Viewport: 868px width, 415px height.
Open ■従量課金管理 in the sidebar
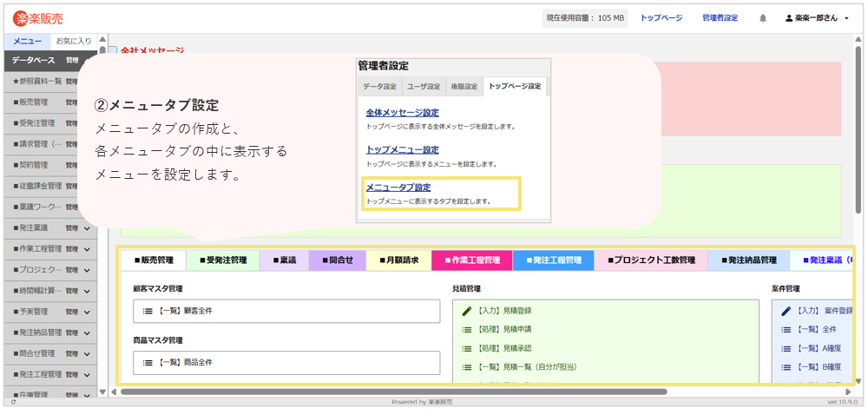pos(37,186)
